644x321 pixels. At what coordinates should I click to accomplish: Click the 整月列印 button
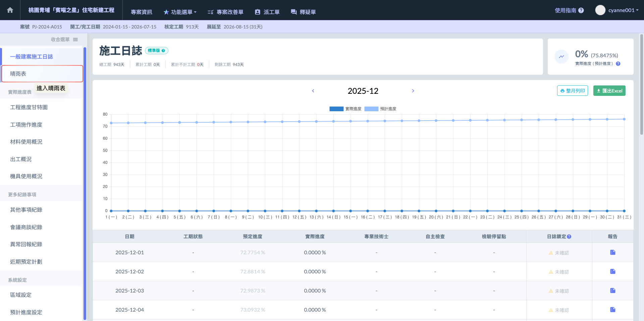(x=572, y=91)
